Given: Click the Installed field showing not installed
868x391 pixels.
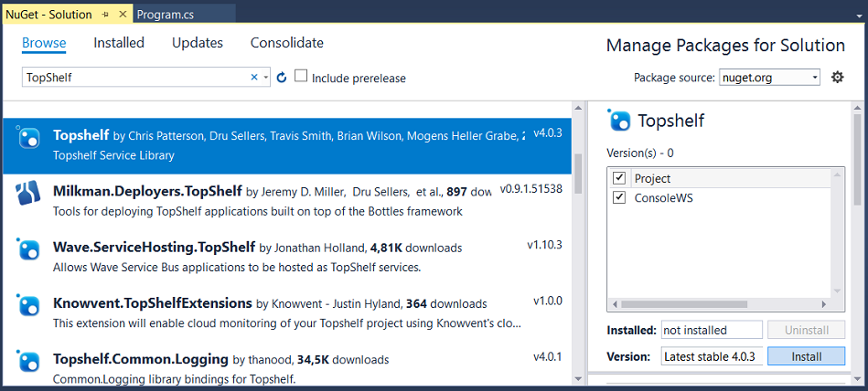Looking at the screenshot, I should 711,330.
